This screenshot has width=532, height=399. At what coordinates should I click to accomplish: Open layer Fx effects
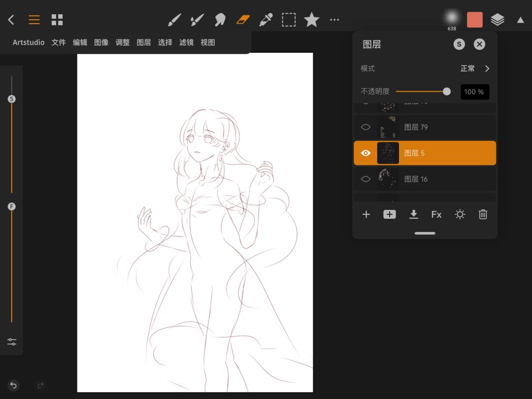pyautogui.click(x=436, y=214)
